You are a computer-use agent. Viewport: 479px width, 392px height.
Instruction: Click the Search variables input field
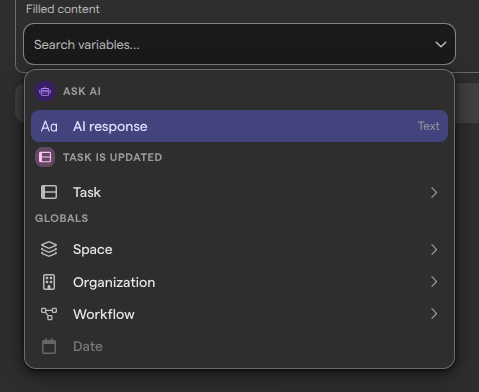pyautogui.click(x=239, y=44)
